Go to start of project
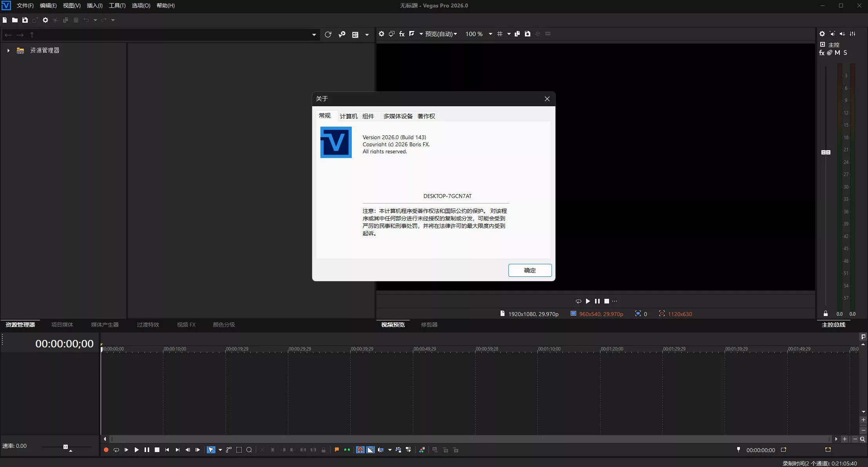Screen dimensions: 868x467 tap(167, 450)
